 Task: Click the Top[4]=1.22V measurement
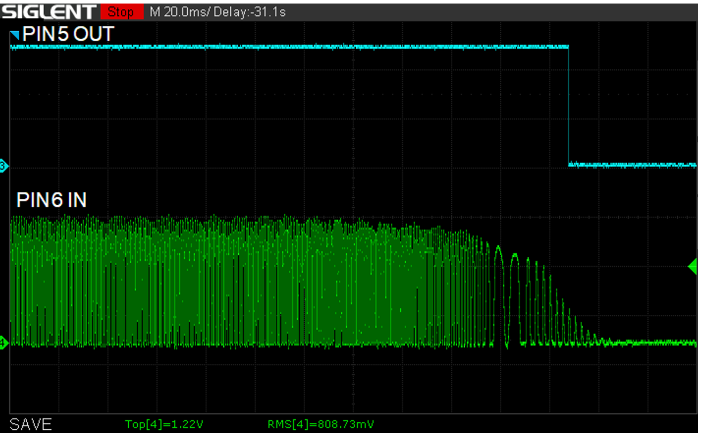164,424
